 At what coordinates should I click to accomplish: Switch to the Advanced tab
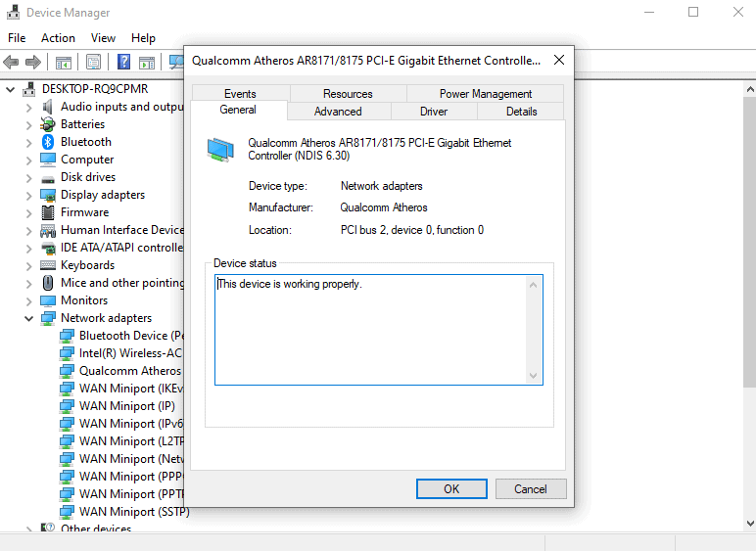(x=338, y=112)
